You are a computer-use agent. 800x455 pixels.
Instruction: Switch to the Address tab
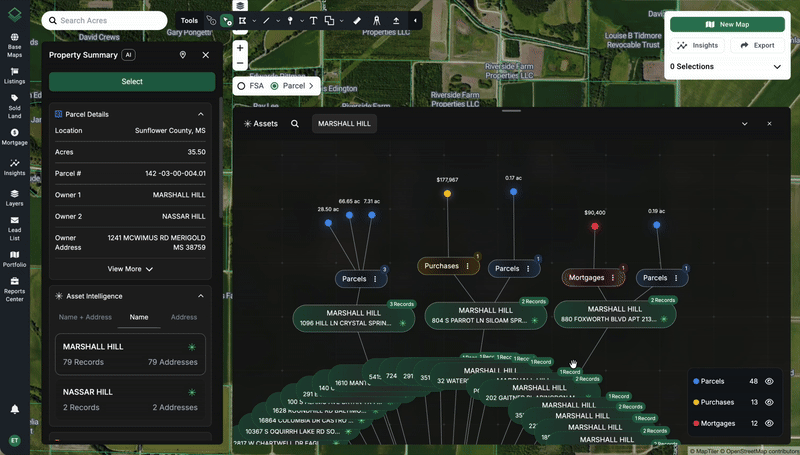tap(184, 317)
